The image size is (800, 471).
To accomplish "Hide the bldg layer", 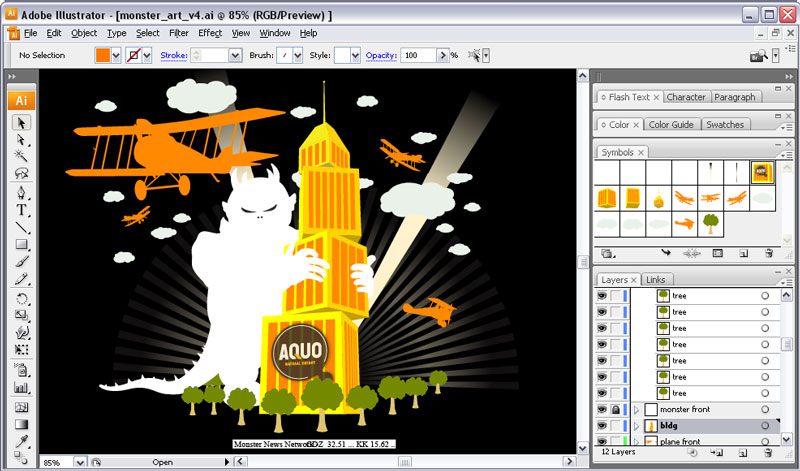I will point(602,426).
